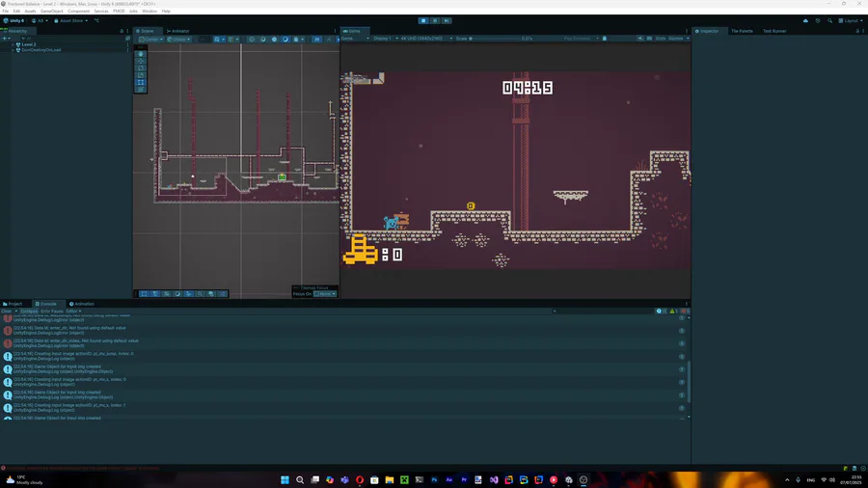Toggle Error Pause in the Console
Screen dimensions: 868x488
pos(51,311)
